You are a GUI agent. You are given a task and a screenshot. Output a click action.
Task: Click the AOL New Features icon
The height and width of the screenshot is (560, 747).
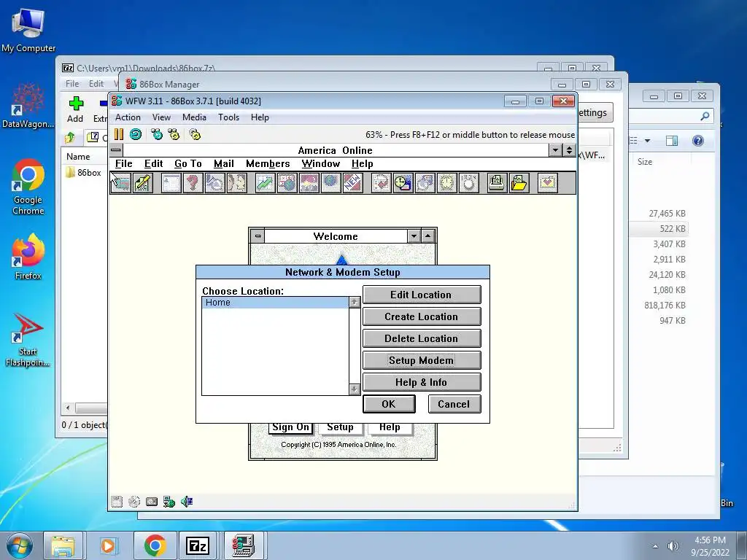(353, 183)
